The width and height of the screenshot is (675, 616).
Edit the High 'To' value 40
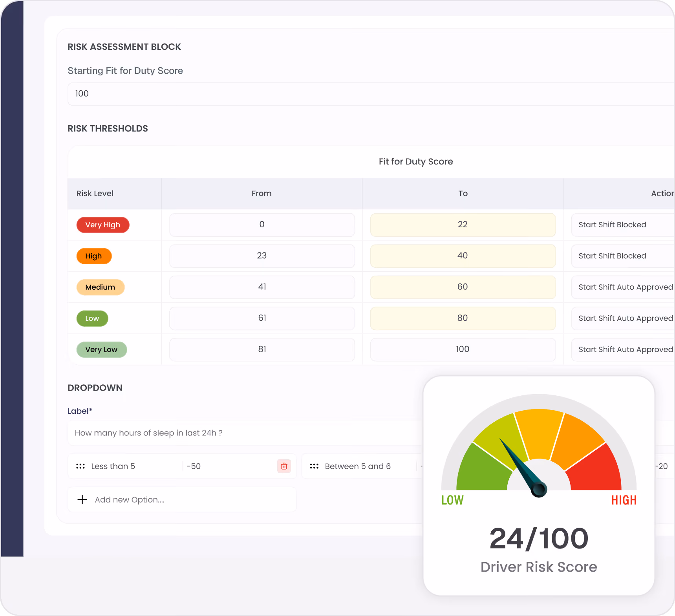pos(463,256)
